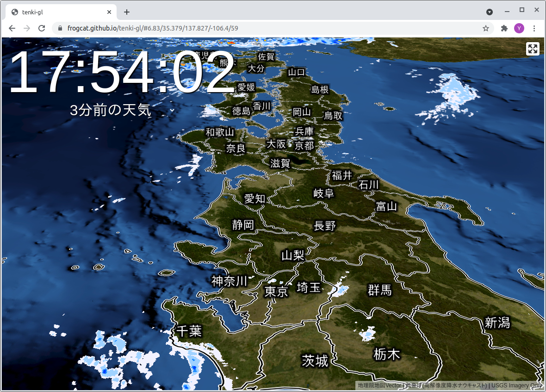Screen dimensions: 546x392
Task: Click the 栃木 map label
Action: point(386,355)
